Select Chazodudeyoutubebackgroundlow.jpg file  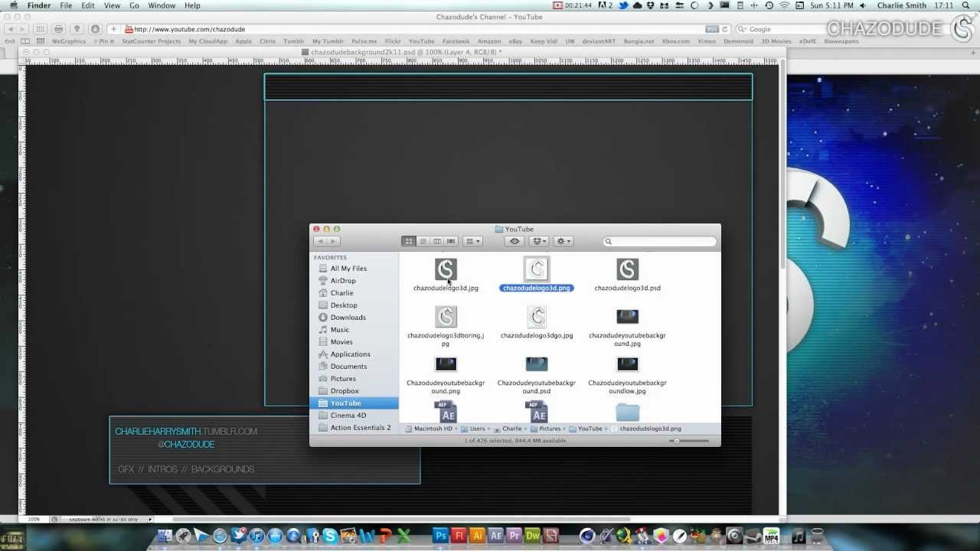(628, 364)
